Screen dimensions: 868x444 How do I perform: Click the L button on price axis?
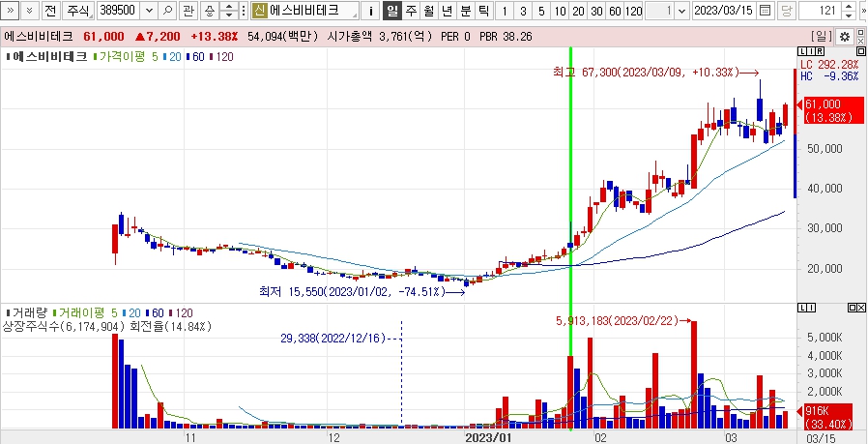pyautogui.click(x=801, y=51)
